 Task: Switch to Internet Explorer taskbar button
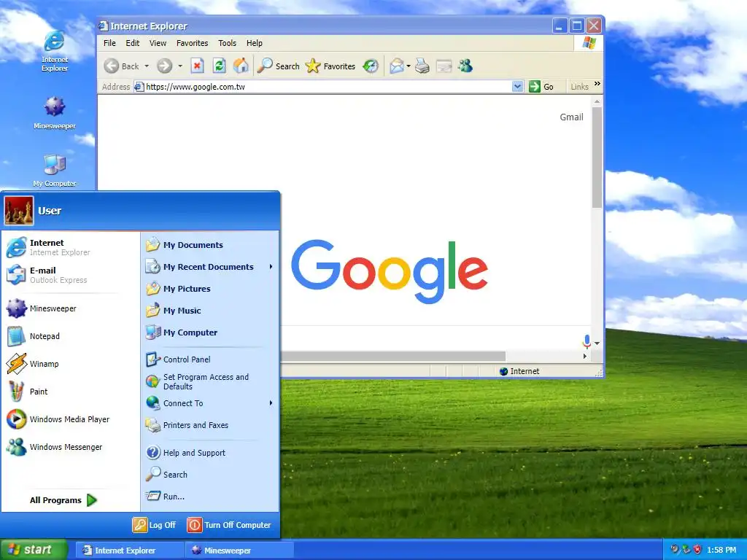(x=128, y=551)
